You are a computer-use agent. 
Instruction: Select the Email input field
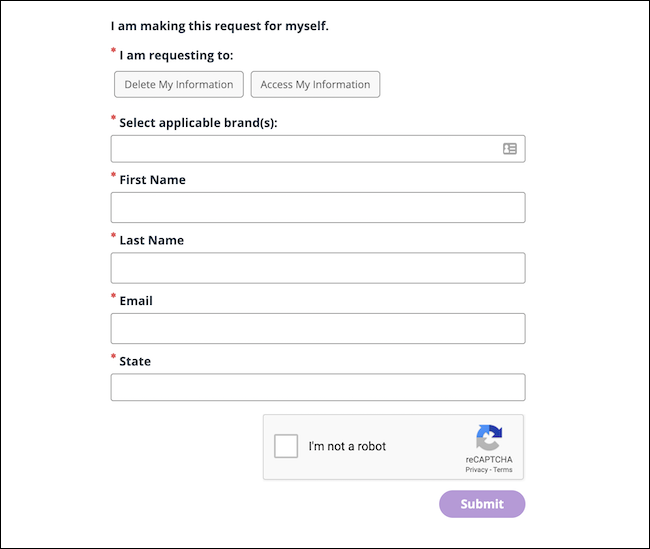[x=317, y=328]
